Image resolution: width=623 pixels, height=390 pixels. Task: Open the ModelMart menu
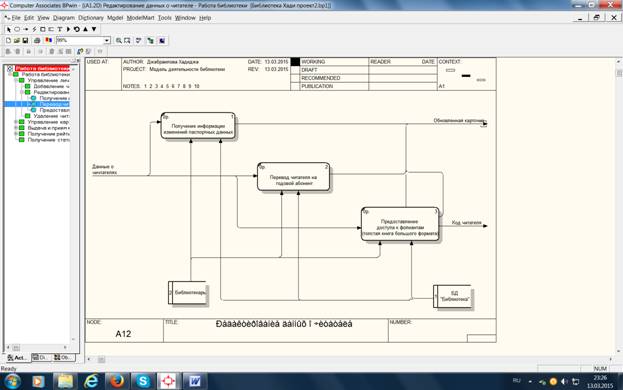coord(140,18)
